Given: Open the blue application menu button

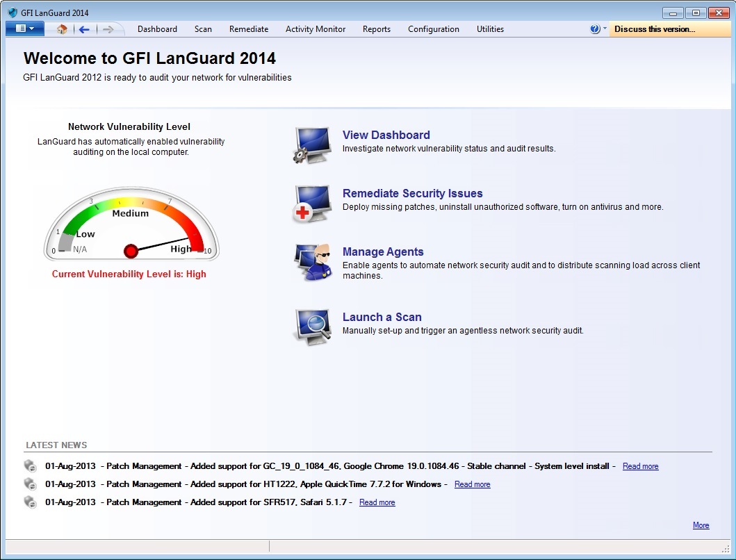Looking at the screenshot, I should pos(25,28).
